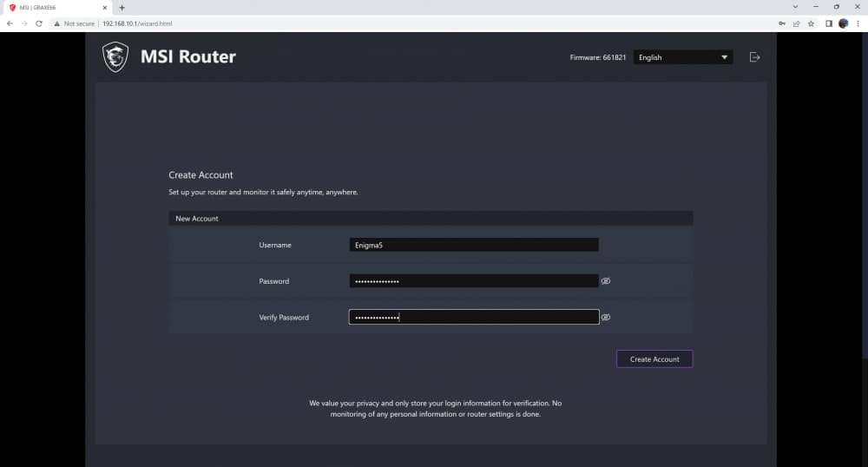This screenshot has height=467, width=868.
Task: Reload the router wizard page
Action: pyautogui.click(x=39, y=23)
